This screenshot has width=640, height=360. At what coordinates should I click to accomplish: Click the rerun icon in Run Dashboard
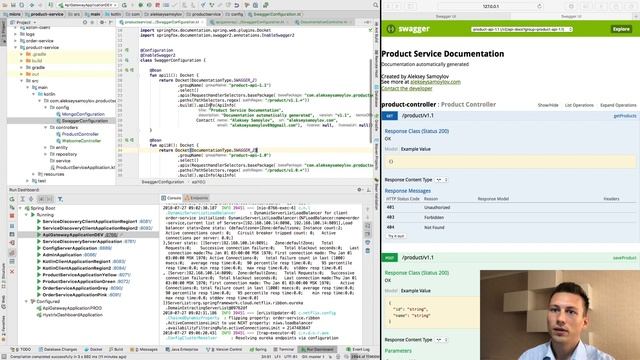pyautogui.click(x=12, y=199)
